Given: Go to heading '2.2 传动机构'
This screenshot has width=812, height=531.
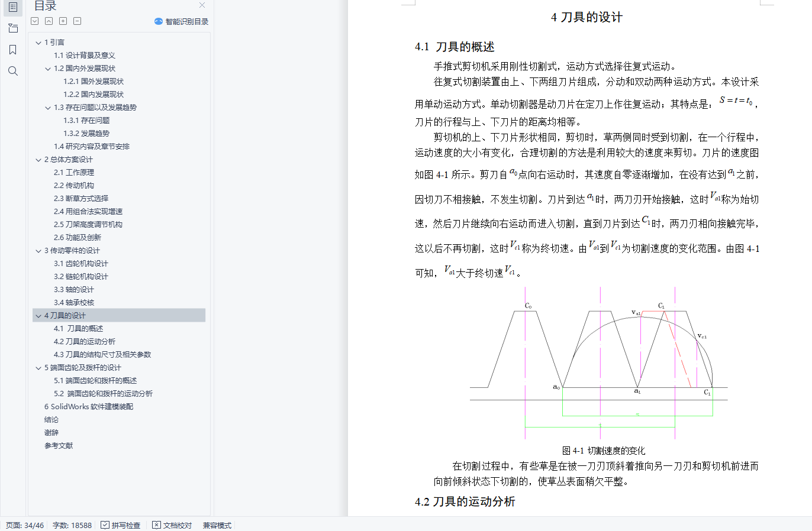Looking at the screenshot, I should (x=74, y=186).
